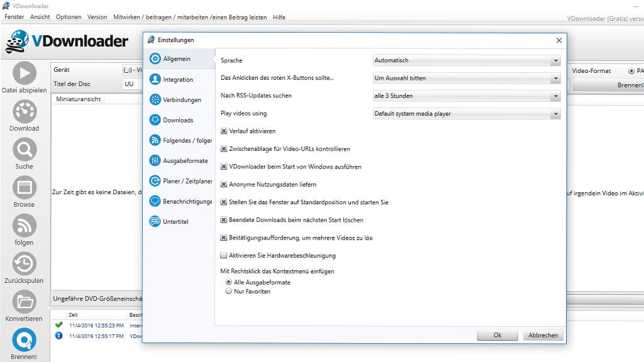
Task: Confirm settings with Ok button
Action: pyautogui.click(x=497, y=335)
